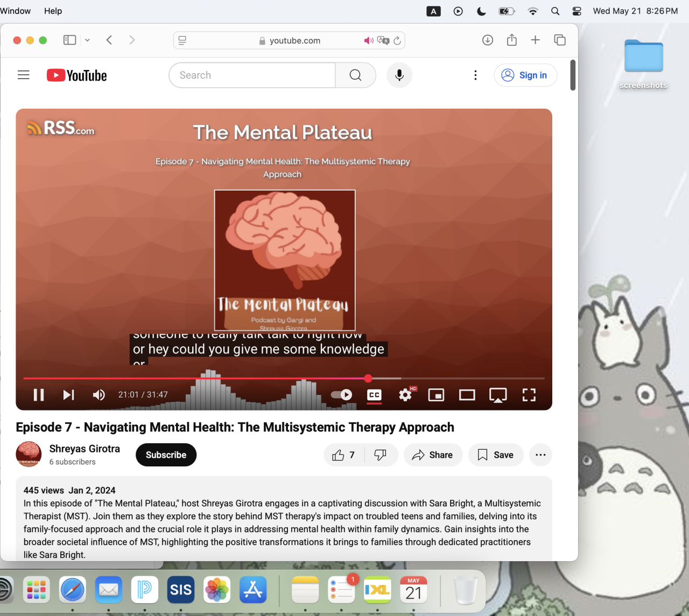Subscribe to Shreyas Girotra
Viewport: 689px width, 616px height.
tap(166, 455)
